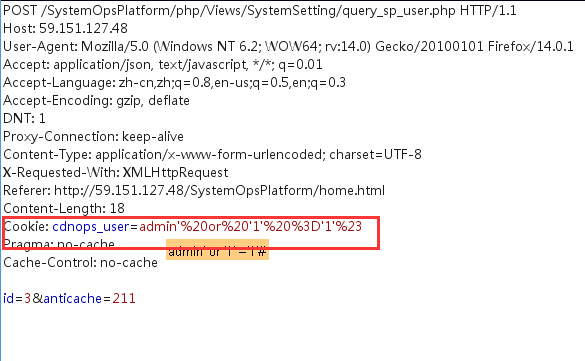Screen dimensions: 585x361
Task: Click the DNT: 1 header line
Action: [x=24, y=119]
